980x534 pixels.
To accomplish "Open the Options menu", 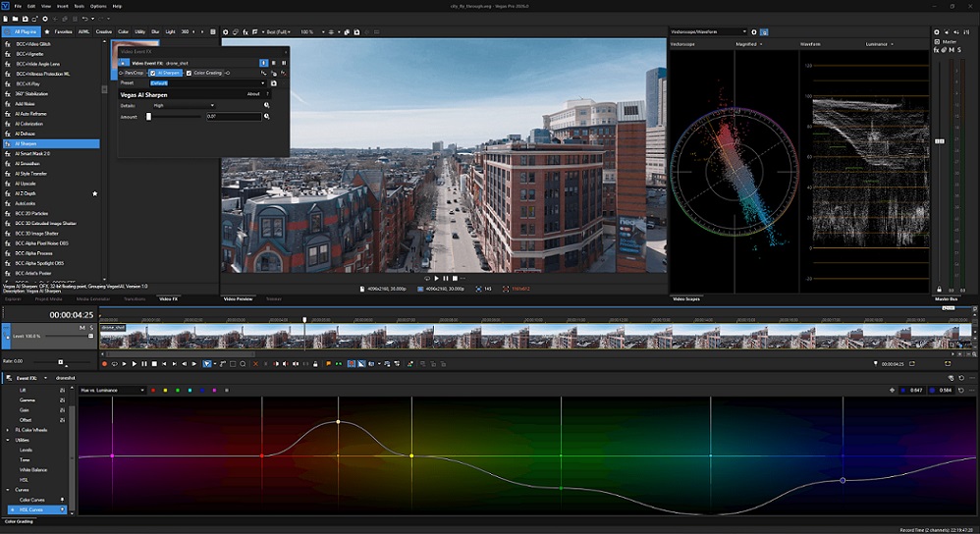I will (98, 6).
